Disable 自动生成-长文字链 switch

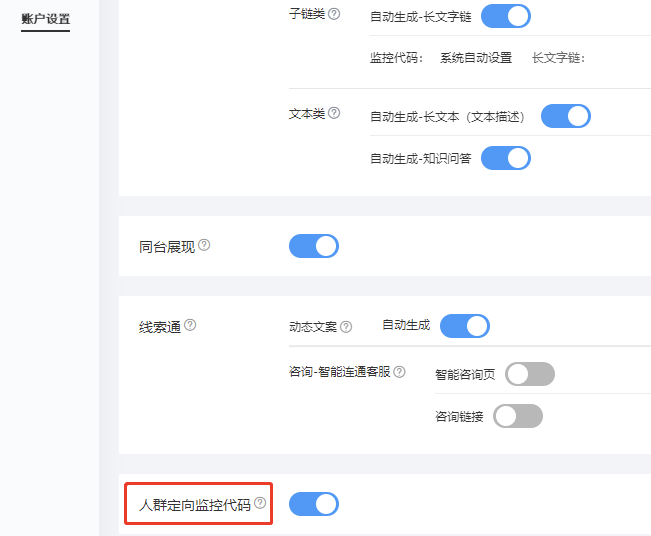point(506,16)
